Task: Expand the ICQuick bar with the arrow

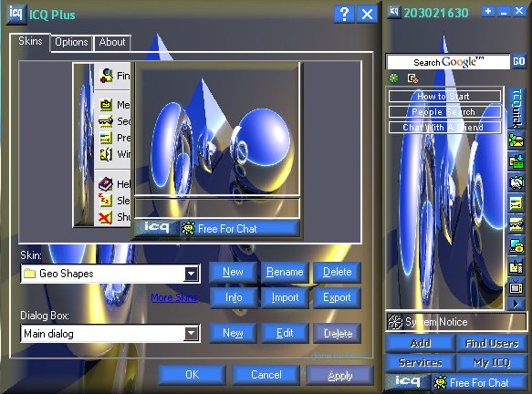Action: [x=516, y=304]
